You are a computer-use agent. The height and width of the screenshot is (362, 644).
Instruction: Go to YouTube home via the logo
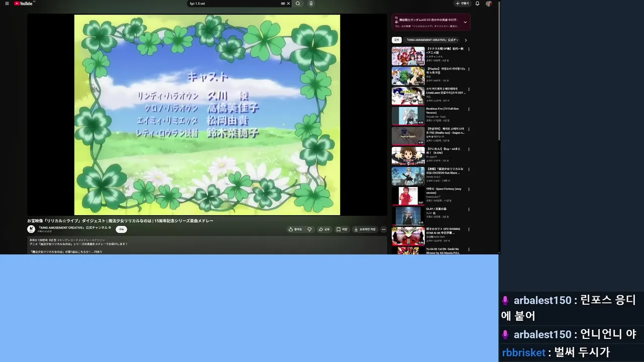coord(24,4)
